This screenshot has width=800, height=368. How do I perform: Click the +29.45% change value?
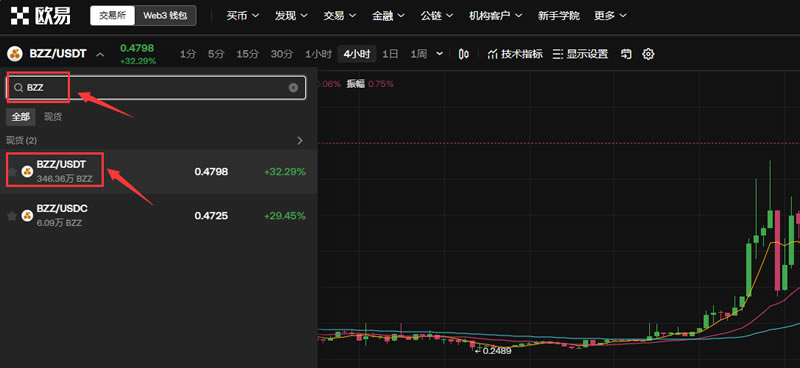click(285, 216)
